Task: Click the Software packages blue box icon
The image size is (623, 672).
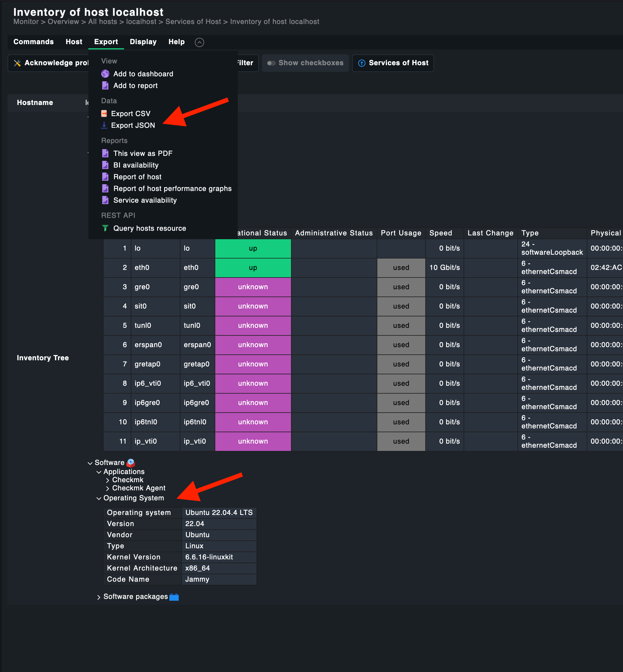Action: tap(174, 597)
